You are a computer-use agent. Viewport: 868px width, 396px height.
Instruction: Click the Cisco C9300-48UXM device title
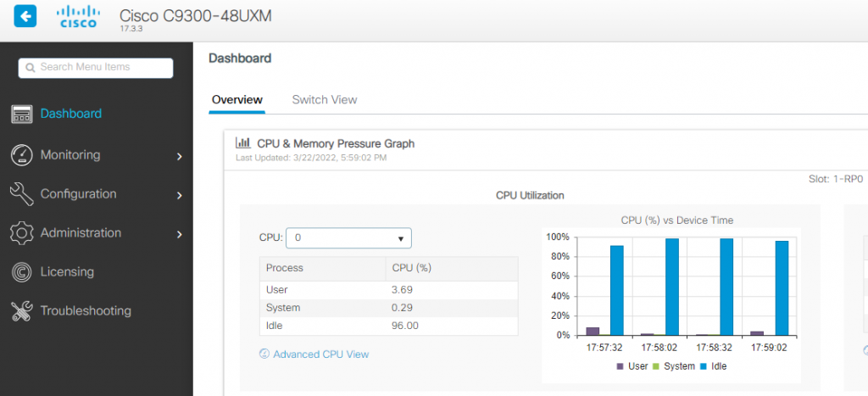tap(196, 15)
